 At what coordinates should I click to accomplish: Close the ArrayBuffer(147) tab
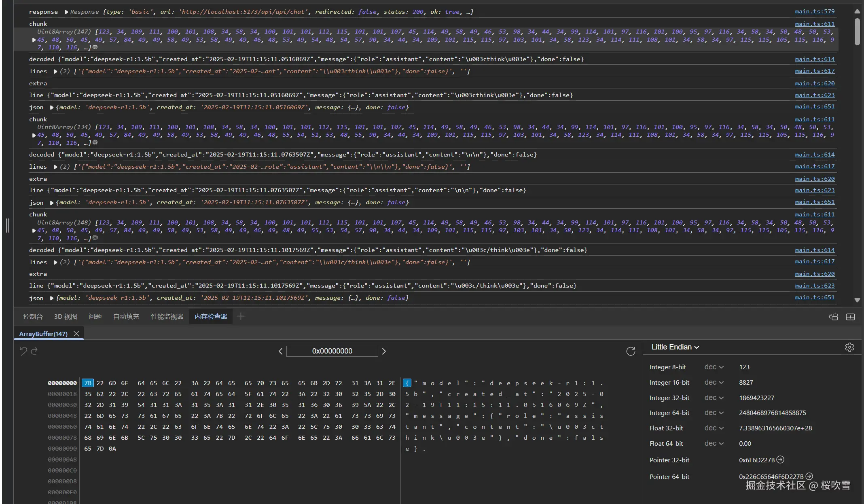pos(76,334)
